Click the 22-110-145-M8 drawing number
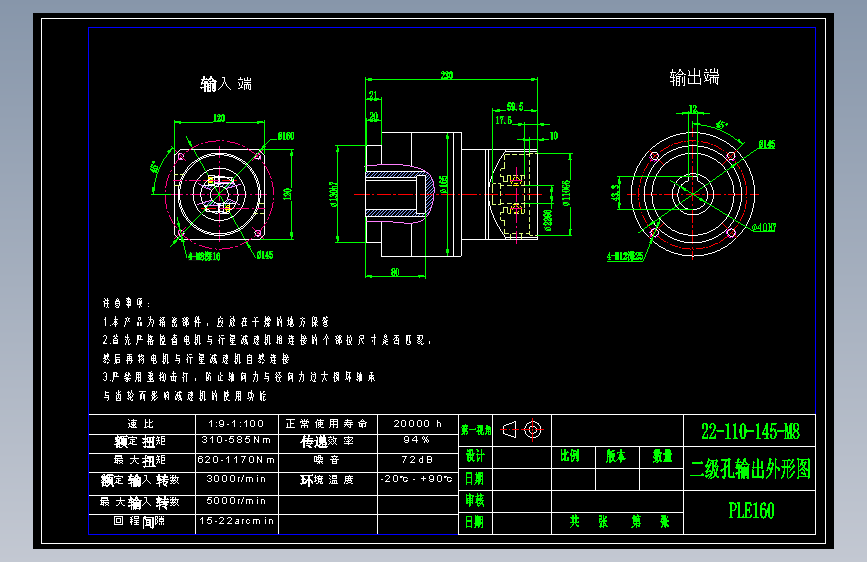The height and width of the screenshot is (562, 867). (x=750, y=431)
